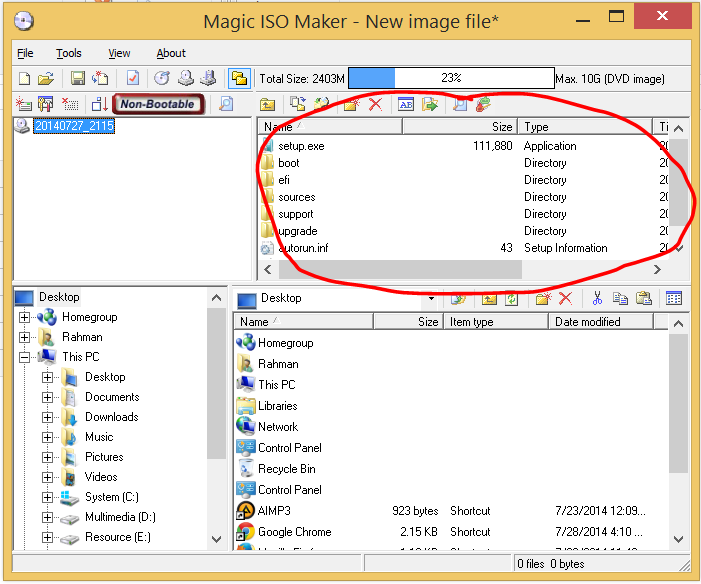The height and width of the screenshot is (584, 701).
Task: Click the Non-Bootable button
Action: tap(158, 104)
